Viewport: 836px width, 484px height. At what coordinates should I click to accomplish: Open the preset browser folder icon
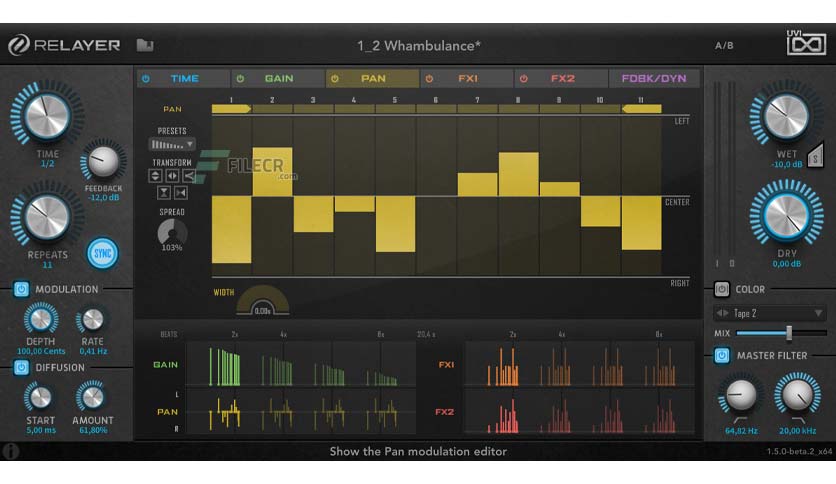pos(144,45)
